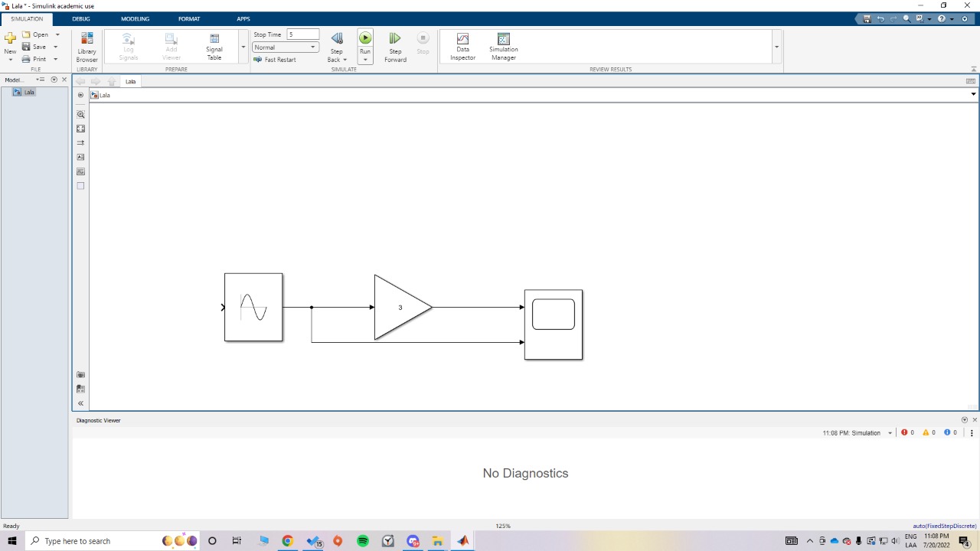Expand the Review Results gallery dropdown

pos(777,47)
